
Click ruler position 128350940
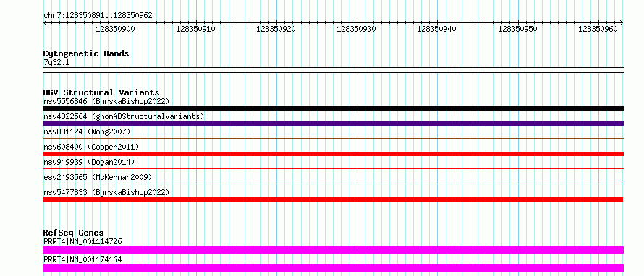click(436, 29)
